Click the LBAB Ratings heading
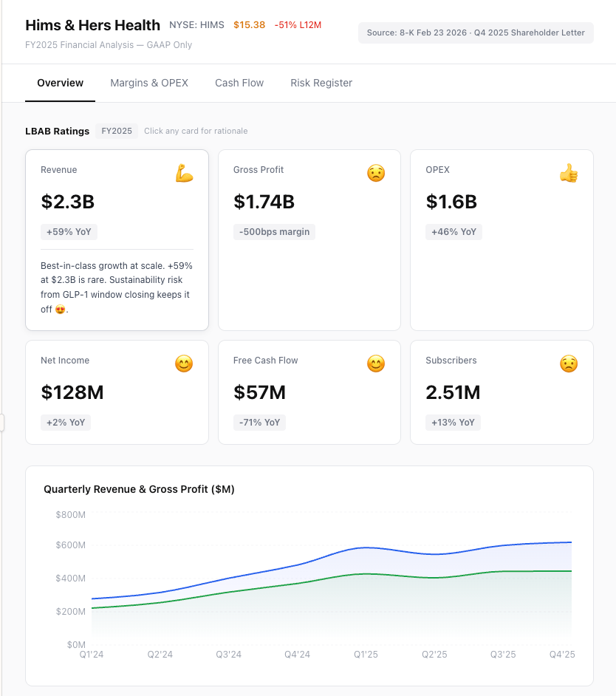The width and height of the screenshot is (616, 696). [x=58, y=131]
